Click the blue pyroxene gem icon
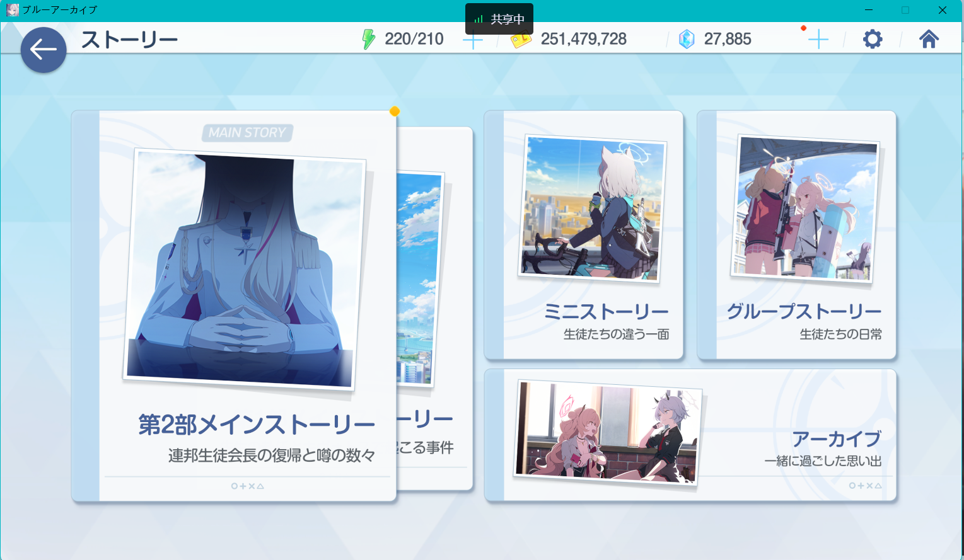964x560 pixels. point(687,40)
